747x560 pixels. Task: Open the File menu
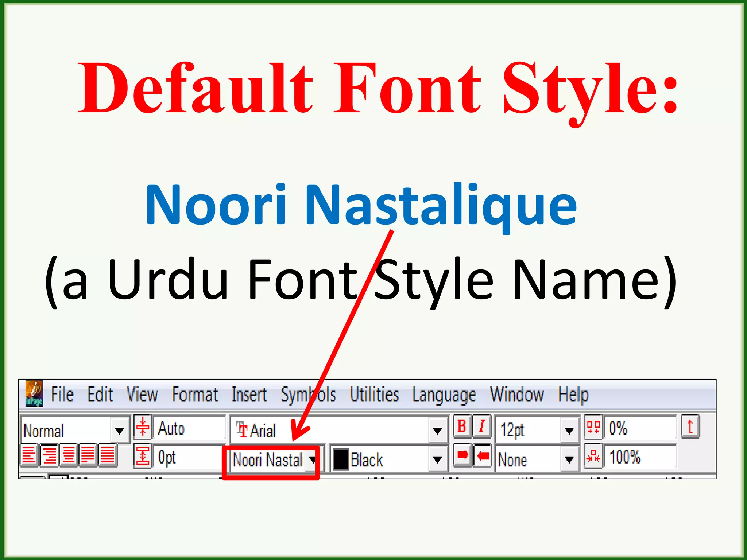tap(62, 395)
